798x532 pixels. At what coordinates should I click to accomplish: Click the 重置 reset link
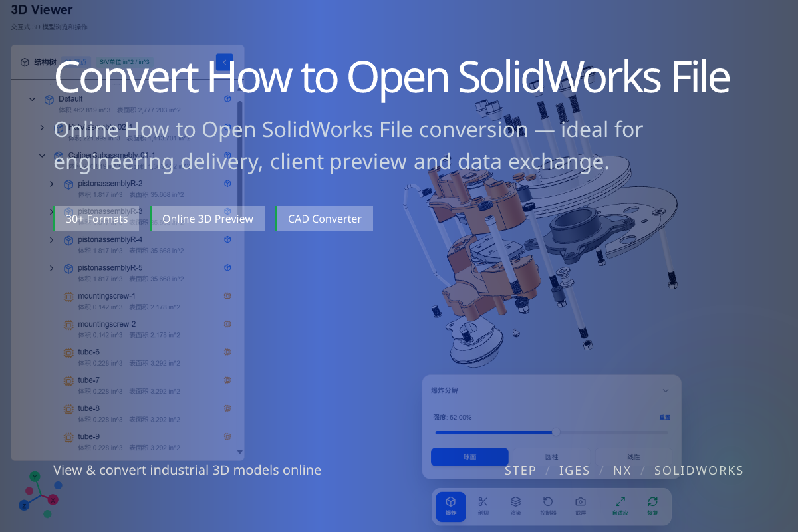(665, 418)
